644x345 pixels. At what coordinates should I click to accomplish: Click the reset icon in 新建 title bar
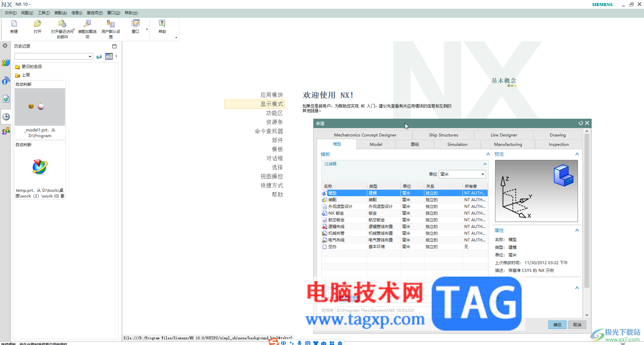[x=581, y=123]
